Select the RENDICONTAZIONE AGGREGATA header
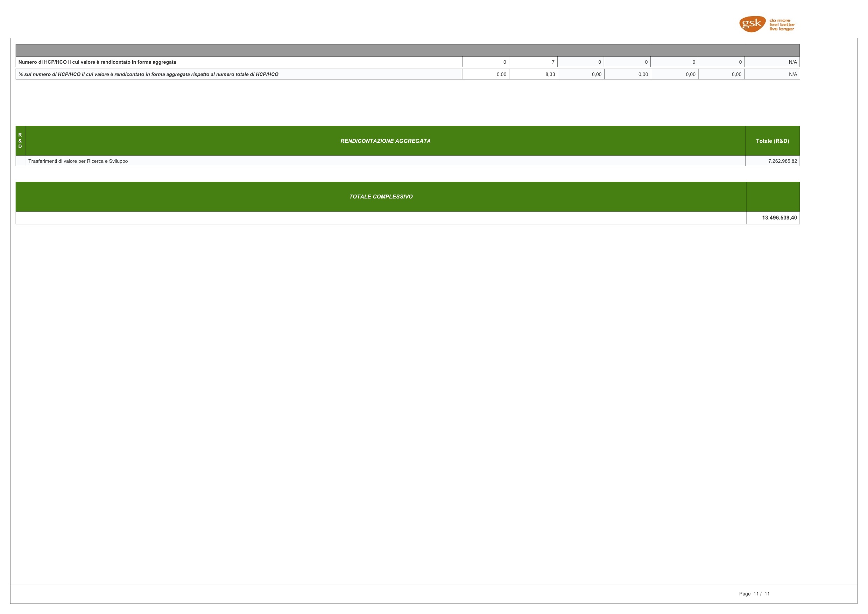868x614 pixels. click(x=385, y=141)
